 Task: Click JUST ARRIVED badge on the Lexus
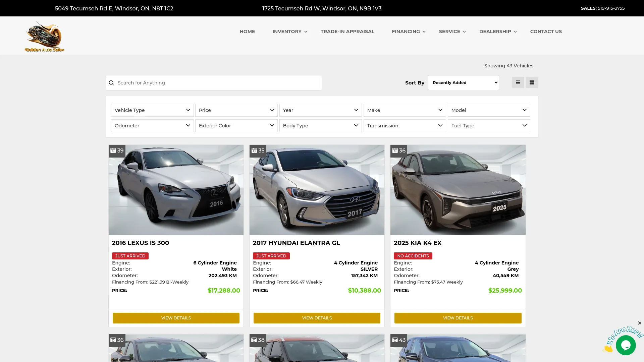pos(130,256)
